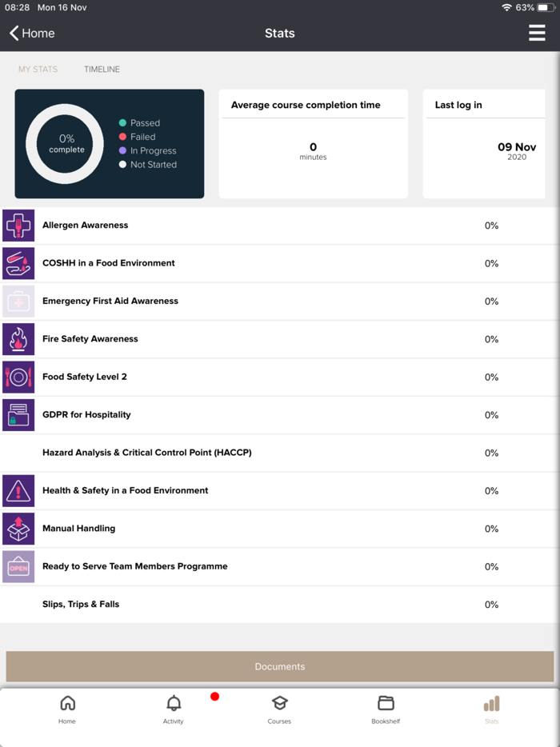Tap the GDPR for Hospitality icon
Viewport: 560px width, 747px height.
click(x=18, y=415)
